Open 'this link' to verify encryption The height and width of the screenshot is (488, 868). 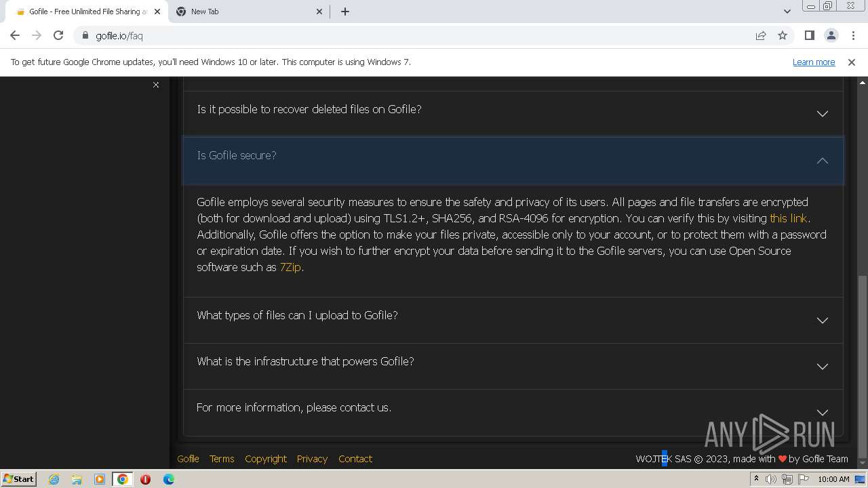click(x=788, y=218)
